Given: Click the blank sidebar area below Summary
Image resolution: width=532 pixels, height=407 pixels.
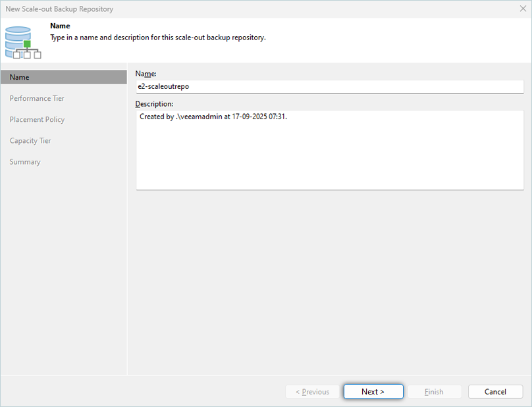Looking at the screenshot, I should tap(63, 263).
